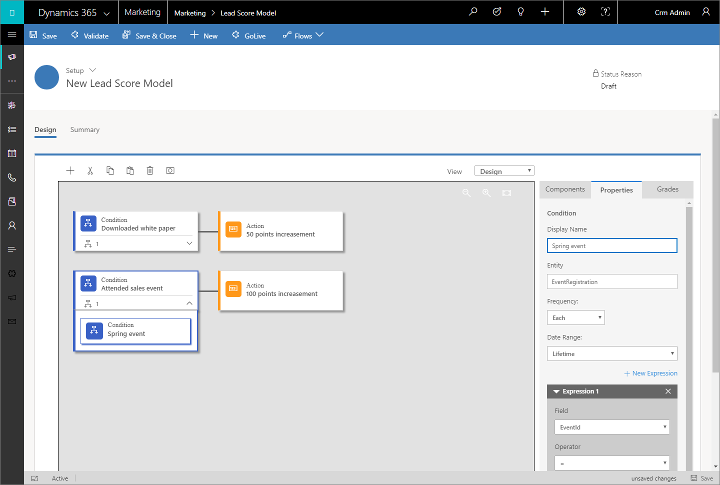Open the Date Range Lifetime dropdown
This screenshot has height=485, width=720.
612,354
